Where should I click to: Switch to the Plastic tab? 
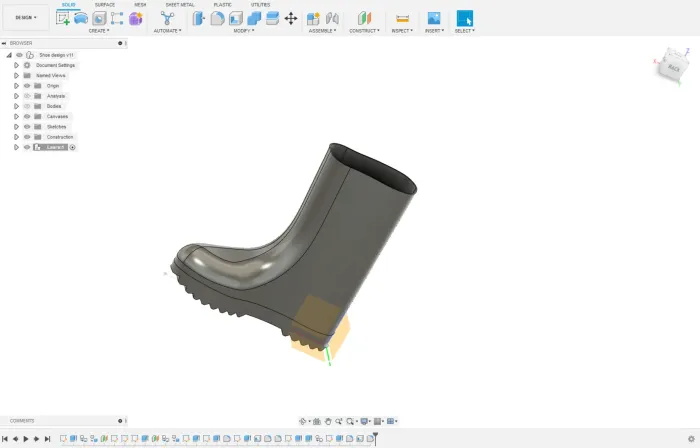tap(222, 4)
